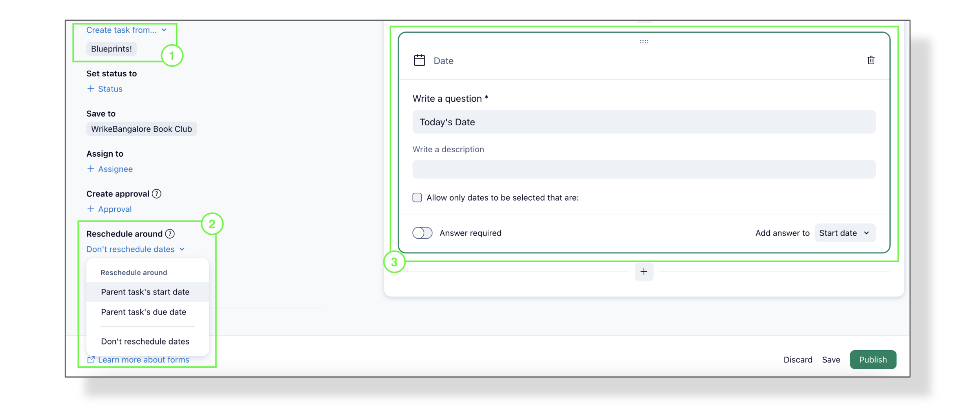Collapse the 'Don't reschedule dates' dropdown

pos(136,249)
